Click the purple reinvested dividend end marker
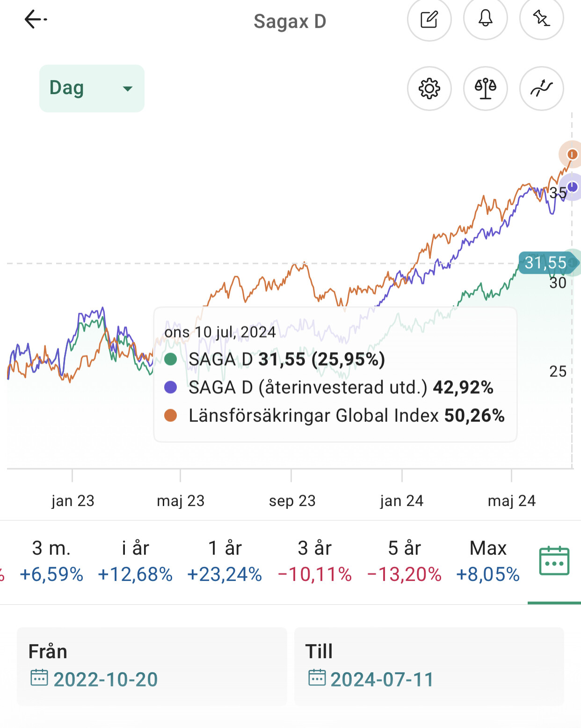Viewport: 581px width, 728px height. tap(572, 187)
